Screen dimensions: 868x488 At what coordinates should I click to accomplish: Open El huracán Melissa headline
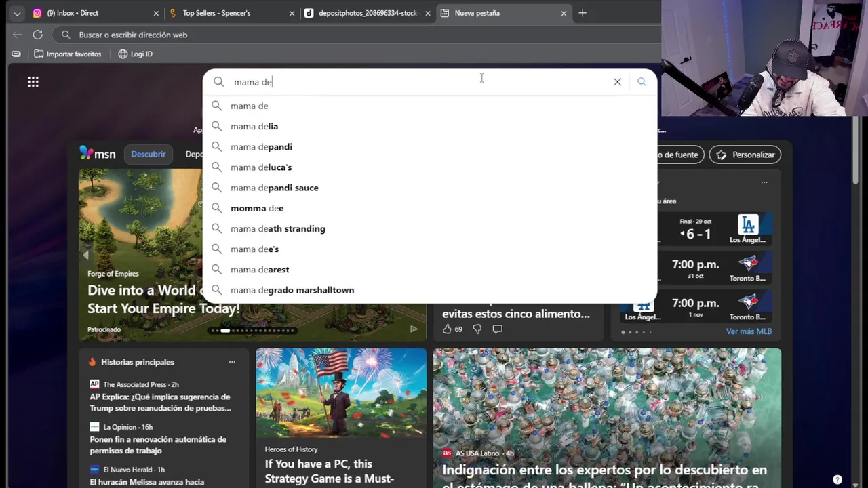tap(147, 482)
